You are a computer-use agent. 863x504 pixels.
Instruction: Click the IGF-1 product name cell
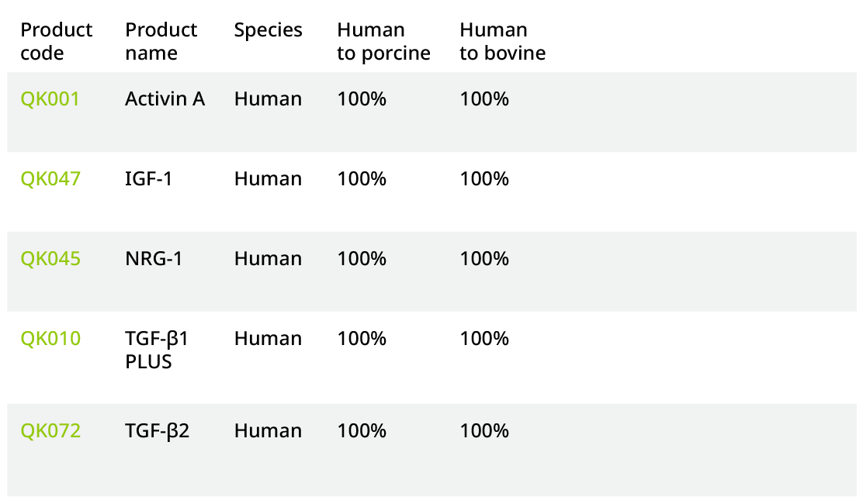149,179
